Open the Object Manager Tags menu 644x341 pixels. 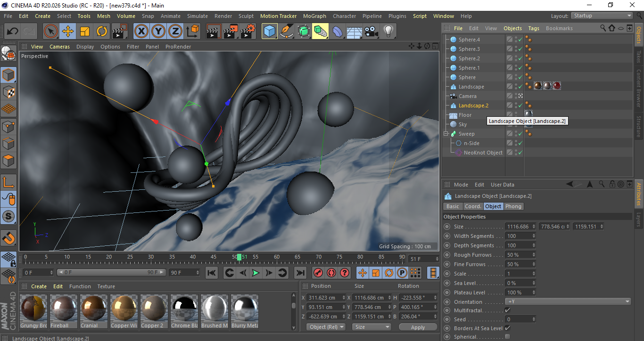pyautogui.click(x=534, y=28)
